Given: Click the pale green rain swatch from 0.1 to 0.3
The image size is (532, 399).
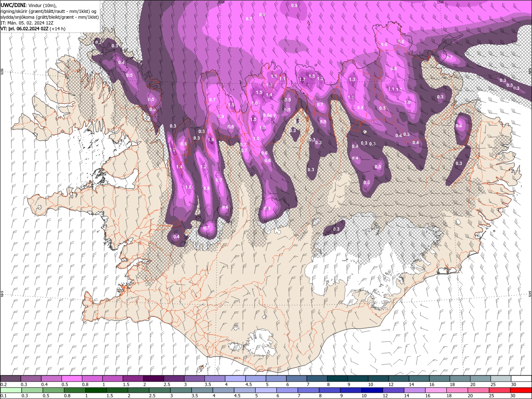Looking at the screenshot, I should [x=11, y=390].
